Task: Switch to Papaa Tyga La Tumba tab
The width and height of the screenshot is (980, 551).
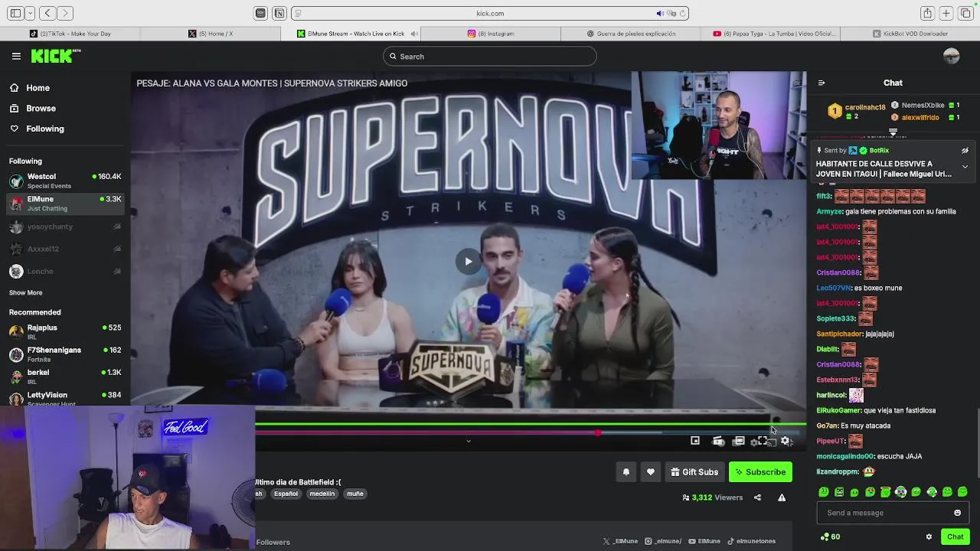Action: (770, 34)
